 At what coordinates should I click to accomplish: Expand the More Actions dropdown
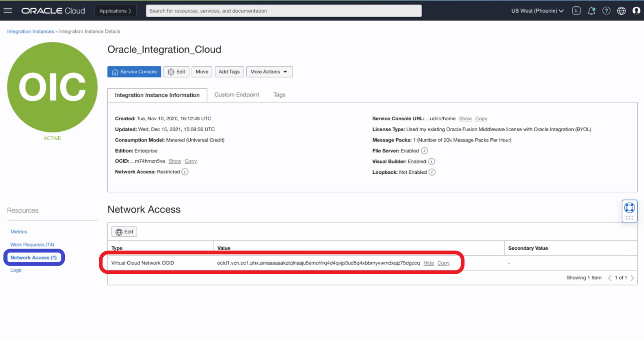[269, 72]
